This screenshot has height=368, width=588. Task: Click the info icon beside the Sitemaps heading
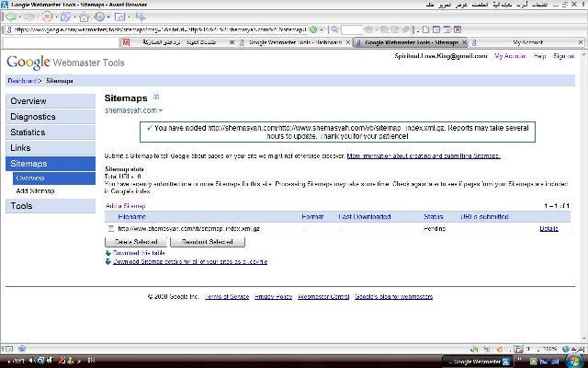coord(156,97)
